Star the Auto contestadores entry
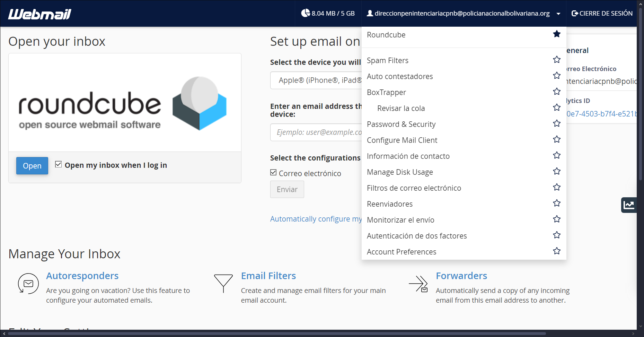The image size is (644, 337). [557, 76]
